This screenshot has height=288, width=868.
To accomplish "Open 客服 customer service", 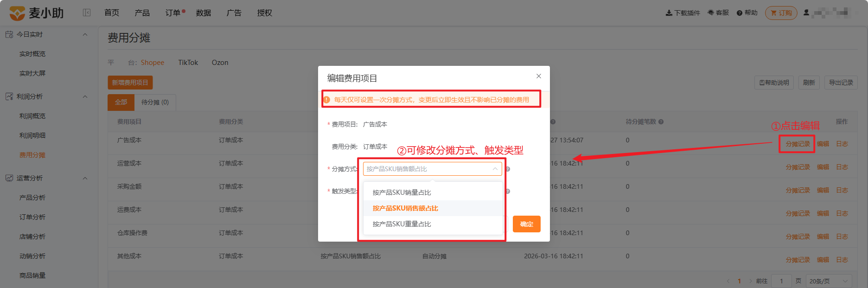I will [x=718, y=13].
